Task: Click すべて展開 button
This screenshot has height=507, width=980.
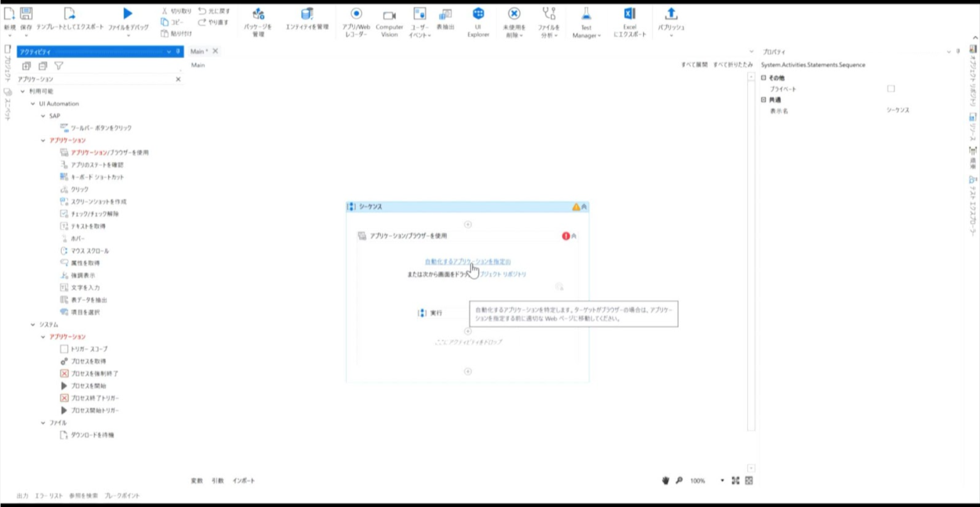Action: (694, 64)
